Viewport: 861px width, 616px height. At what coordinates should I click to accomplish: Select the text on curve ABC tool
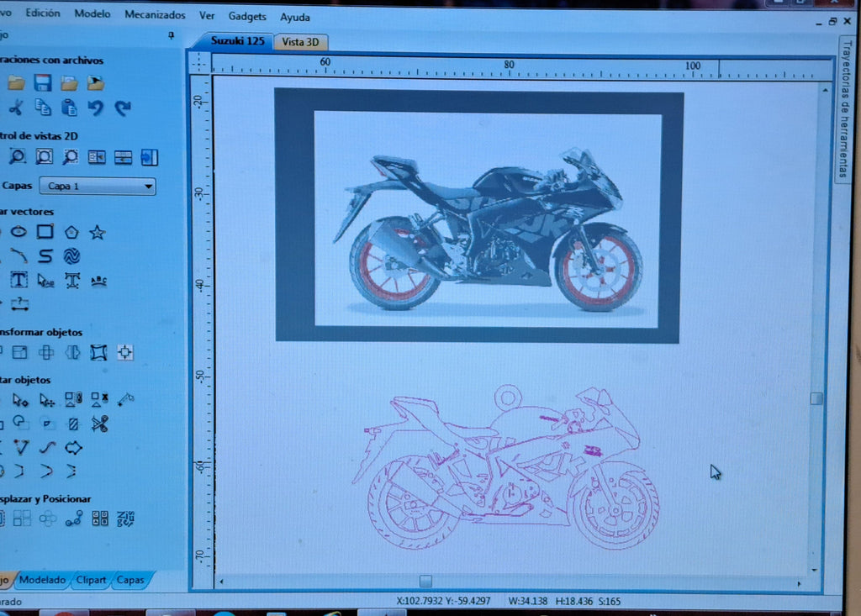point(99,281)
